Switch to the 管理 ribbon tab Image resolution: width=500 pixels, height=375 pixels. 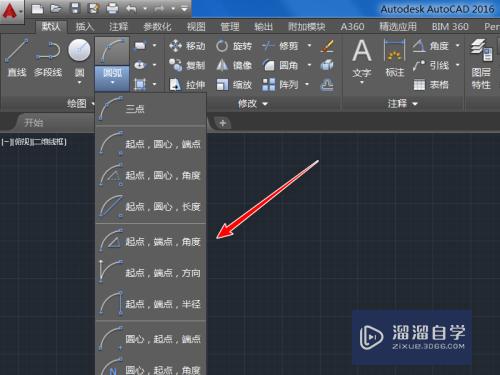(x=230, y=27)
